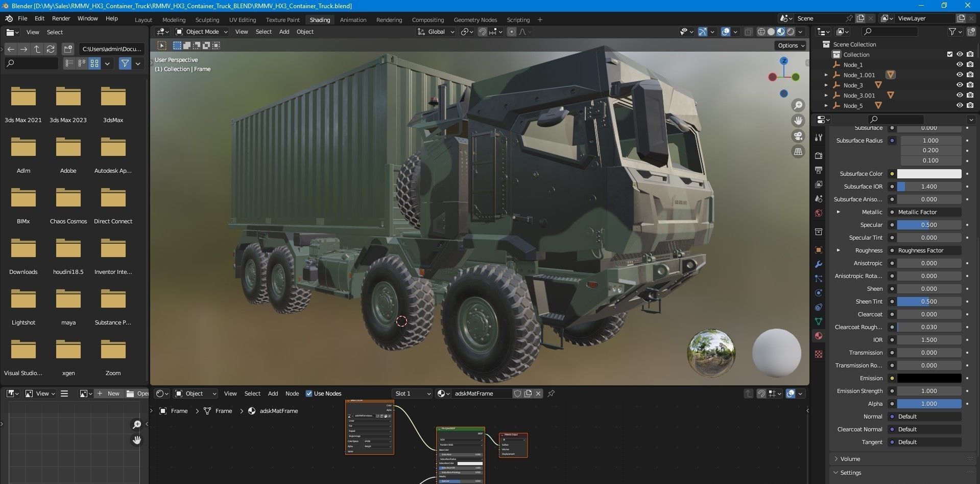Open the Object Mode dropdown
This screenshot has width=980, height=484.
[202, 32]
